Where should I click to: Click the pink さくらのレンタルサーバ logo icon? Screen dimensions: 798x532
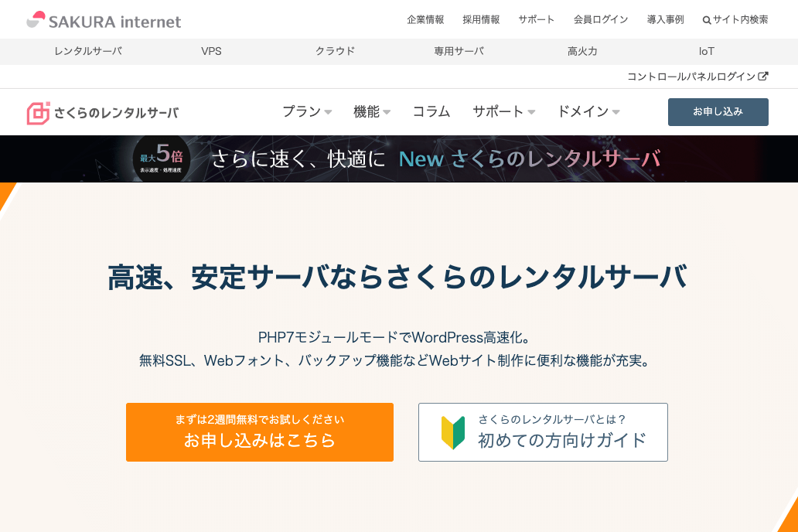click(x=38, y=113)
